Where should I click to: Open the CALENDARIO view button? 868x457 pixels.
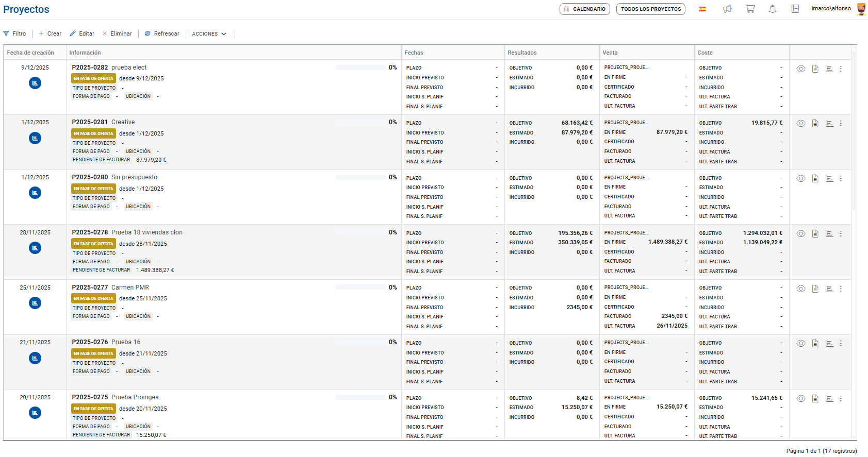(584, 9)
